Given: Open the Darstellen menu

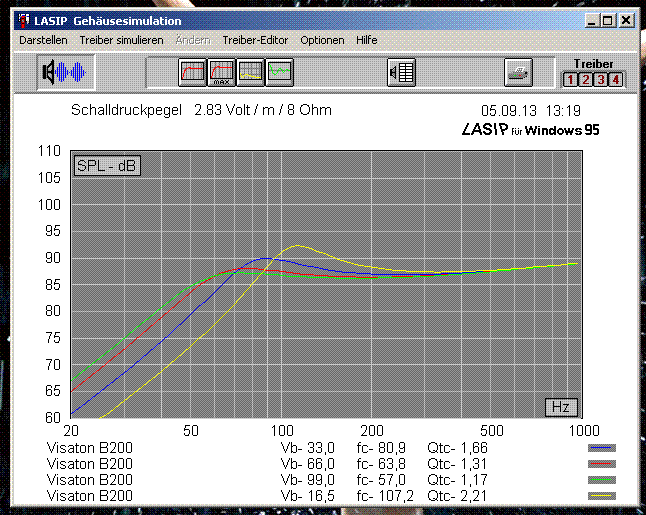Looking at the screenshot, I should (43, 40).
